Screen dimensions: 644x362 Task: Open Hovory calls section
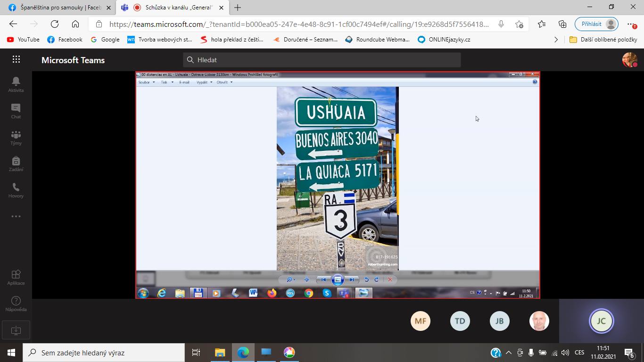pyautogui.click(x=16, y=190)
